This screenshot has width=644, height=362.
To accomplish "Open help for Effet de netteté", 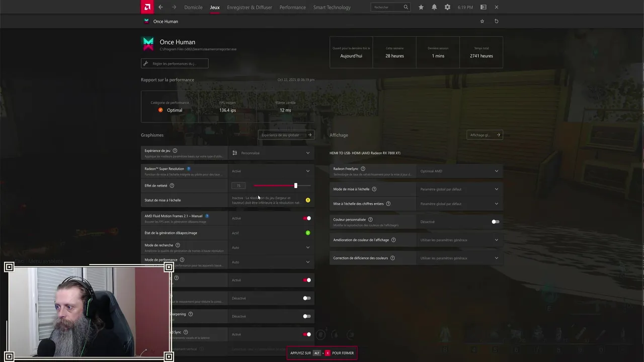I will click(172, 186).
